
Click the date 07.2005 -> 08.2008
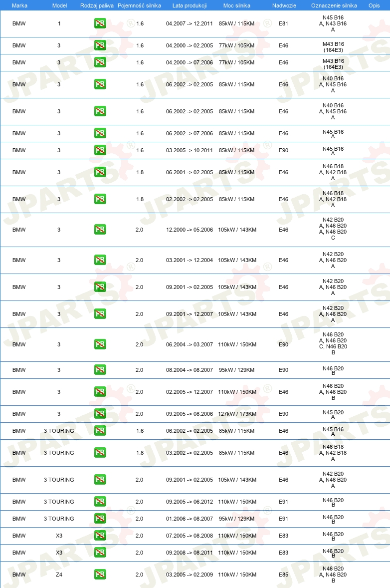[x=190, y=536]
